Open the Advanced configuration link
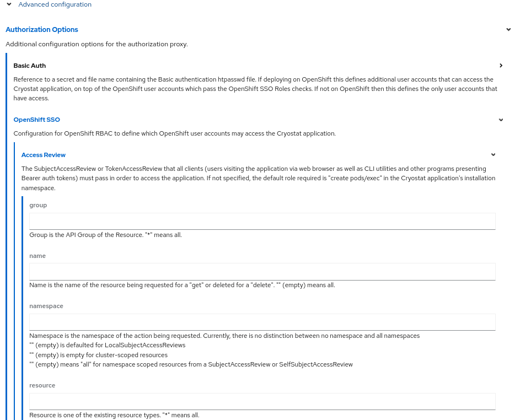Screen dimensions: 515x420 [x=55, y=4]
